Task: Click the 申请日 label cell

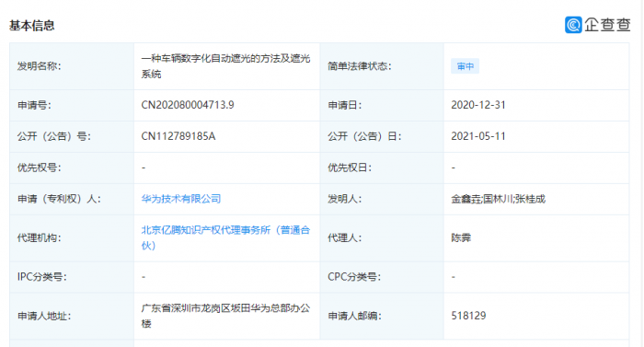Action: (x=382, y=105)
